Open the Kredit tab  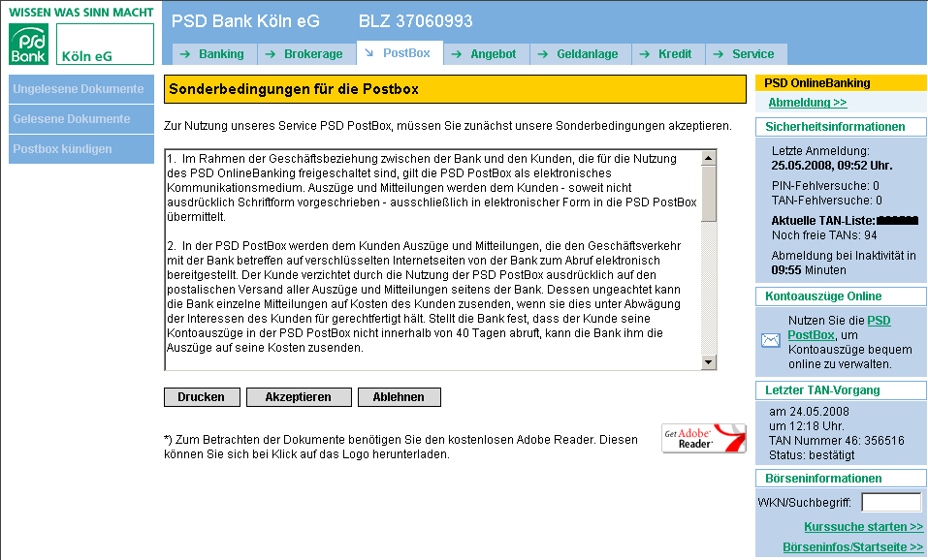668,54
